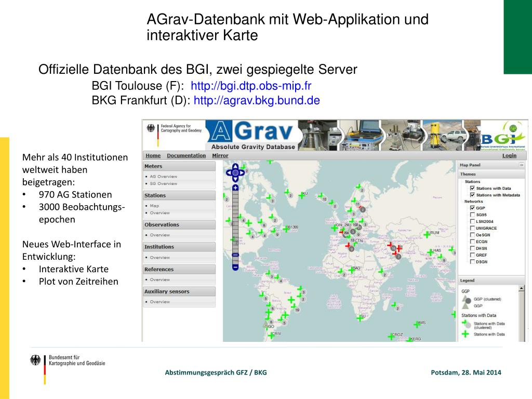Enable the OeSGN network checkbox
The height and width of the screenshot is (399, 532).
click(x=472, y=235)
